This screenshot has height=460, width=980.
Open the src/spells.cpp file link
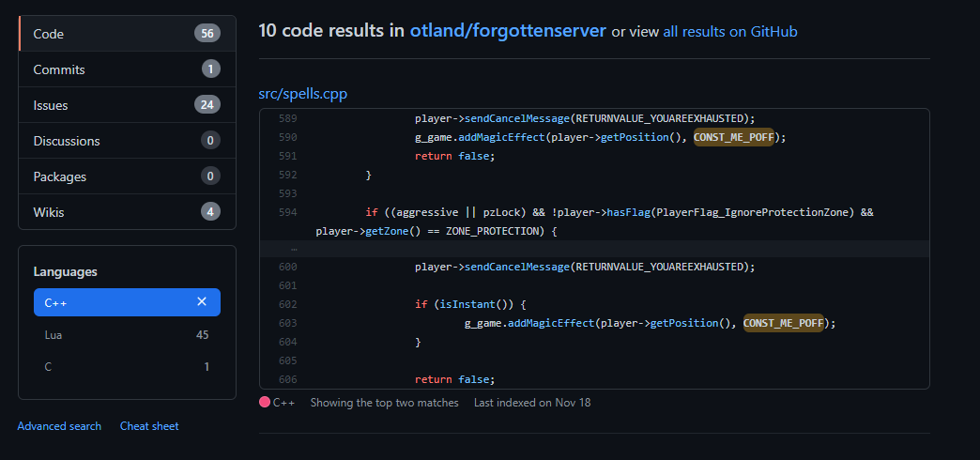coord(303,94)
